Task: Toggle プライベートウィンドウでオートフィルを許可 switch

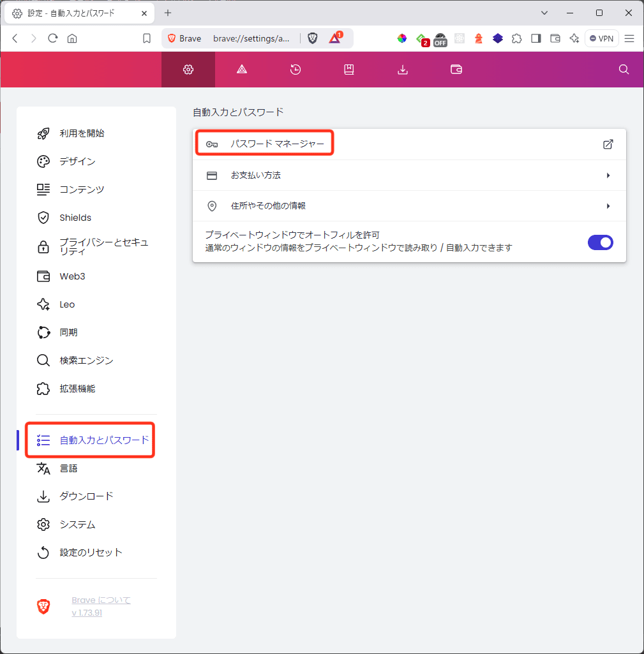Action: [600, 242]
